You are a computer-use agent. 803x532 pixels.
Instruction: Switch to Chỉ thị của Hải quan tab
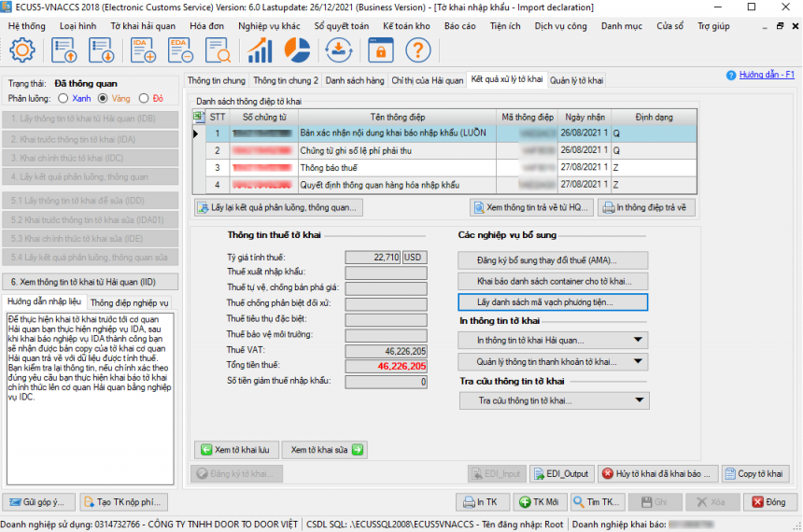427,80
